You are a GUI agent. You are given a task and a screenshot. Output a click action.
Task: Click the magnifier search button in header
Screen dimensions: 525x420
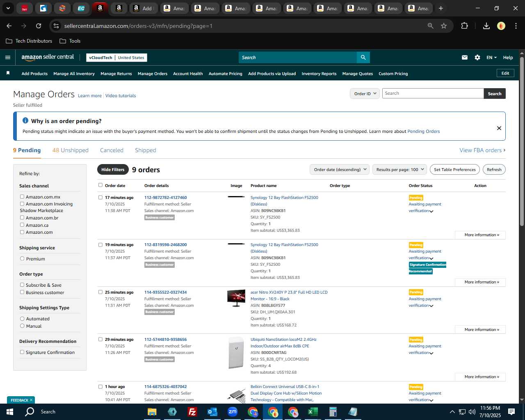pos(363,57)
